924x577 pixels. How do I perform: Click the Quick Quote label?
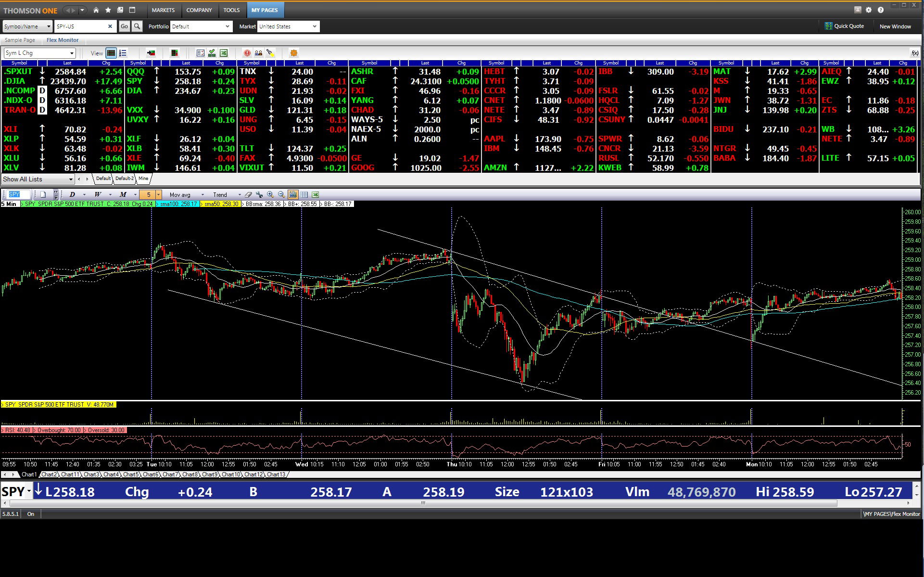(x=849, y=26)
